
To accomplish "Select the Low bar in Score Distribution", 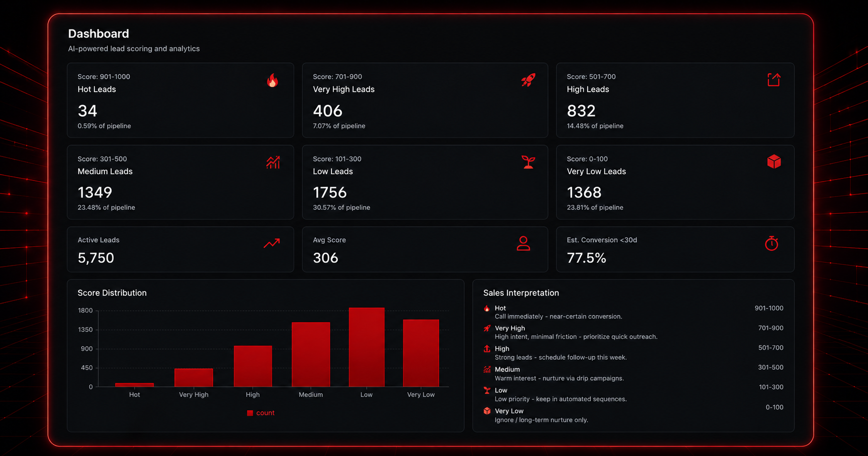I will 367,347.
